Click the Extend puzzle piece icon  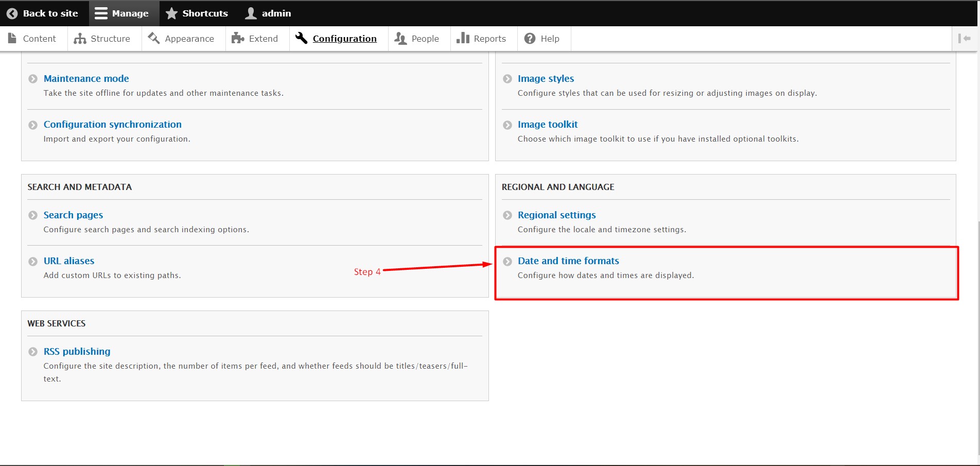(x=238, y=38)
